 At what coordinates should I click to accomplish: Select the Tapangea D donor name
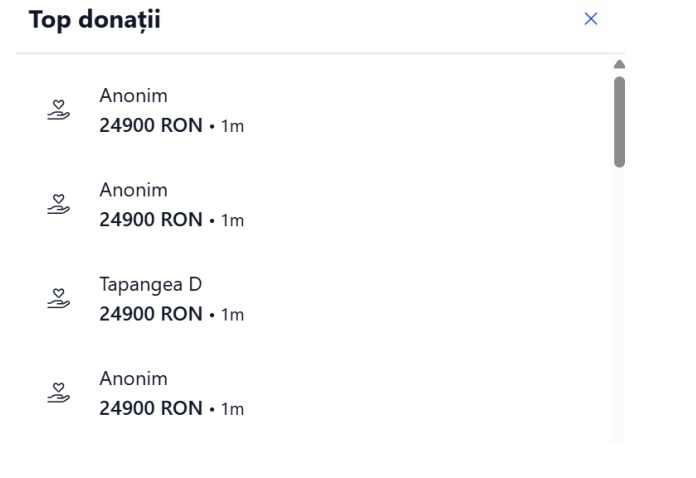150,284
